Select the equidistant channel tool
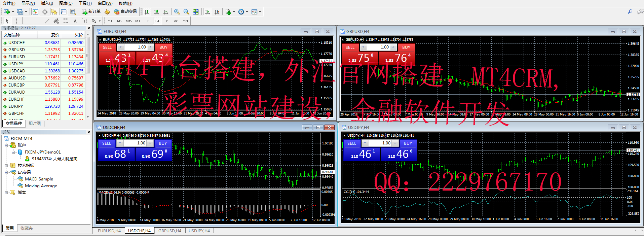The width and height of the screenshot is (644, 236). 56,21
